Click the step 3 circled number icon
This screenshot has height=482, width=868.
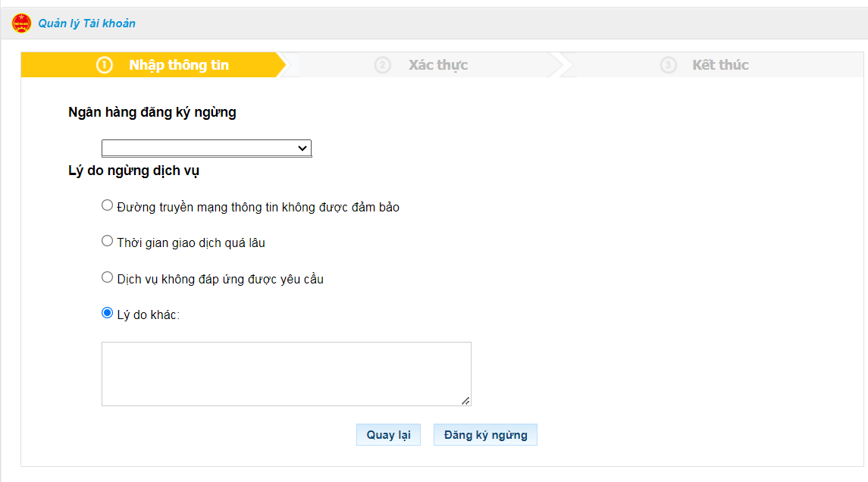(668, 65)
